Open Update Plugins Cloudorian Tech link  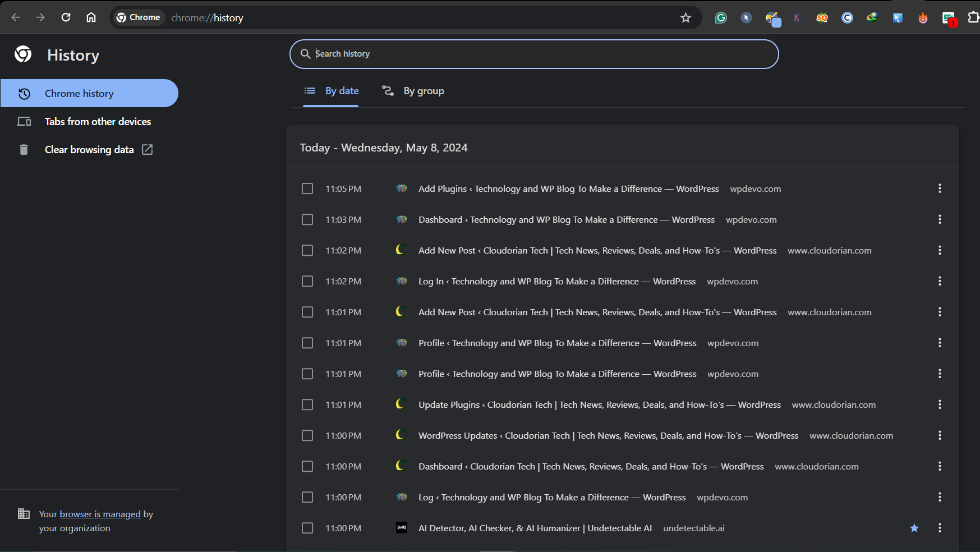(x=600, y=404)
